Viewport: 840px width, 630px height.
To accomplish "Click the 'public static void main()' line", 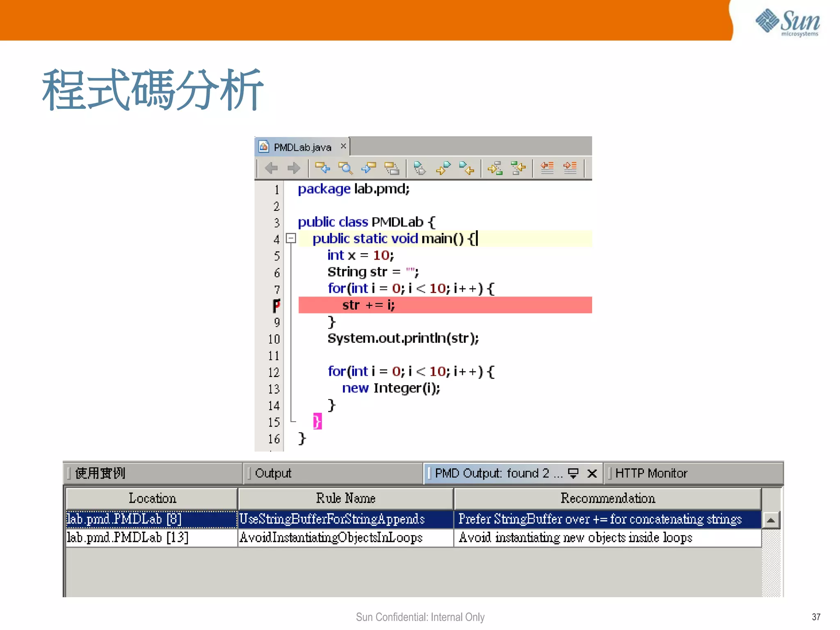I will [395, 239].
